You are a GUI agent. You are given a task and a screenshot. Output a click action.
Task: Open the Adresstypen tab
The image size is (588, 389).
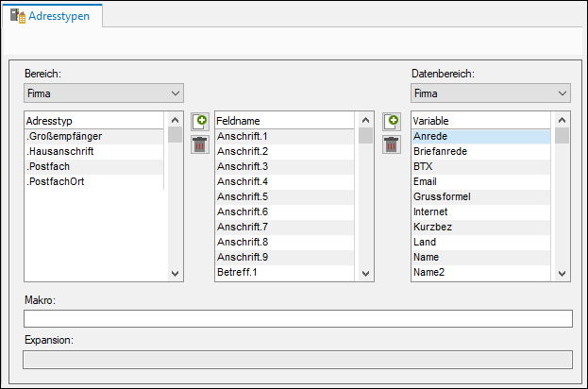[x=52, y=16]
